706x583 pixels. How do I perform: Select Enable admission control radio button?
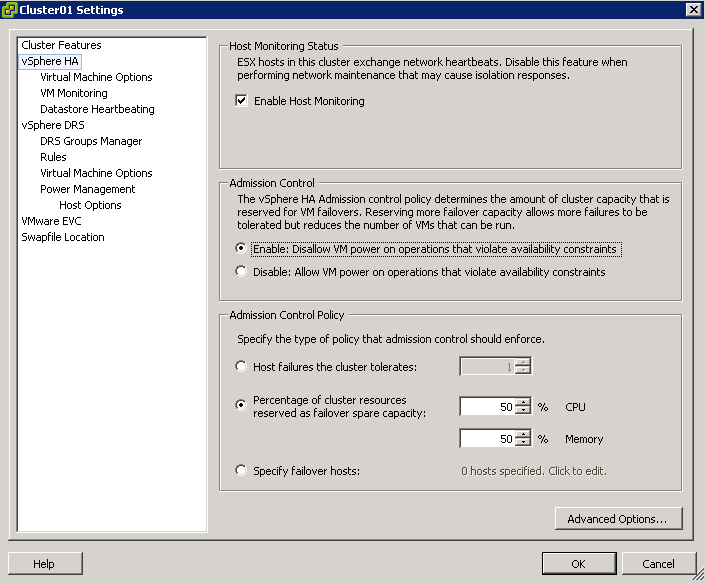241,249
